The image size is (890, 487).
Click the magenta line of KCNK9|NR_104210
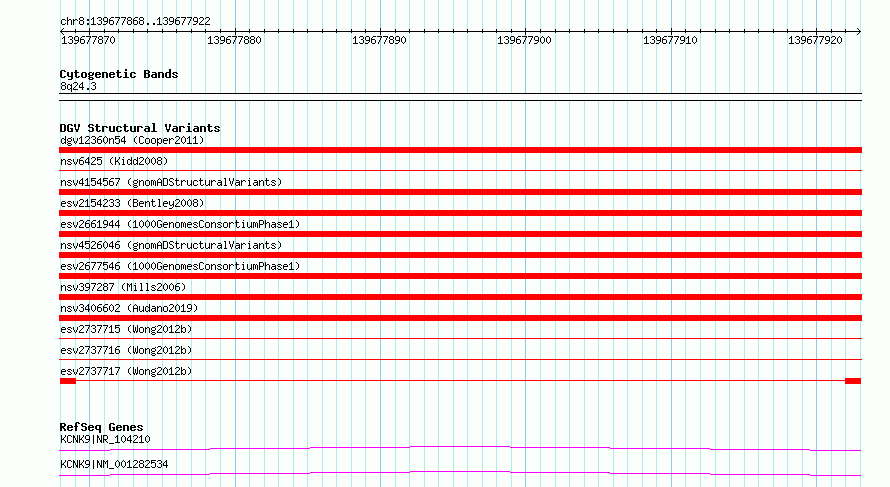[460, 448]
